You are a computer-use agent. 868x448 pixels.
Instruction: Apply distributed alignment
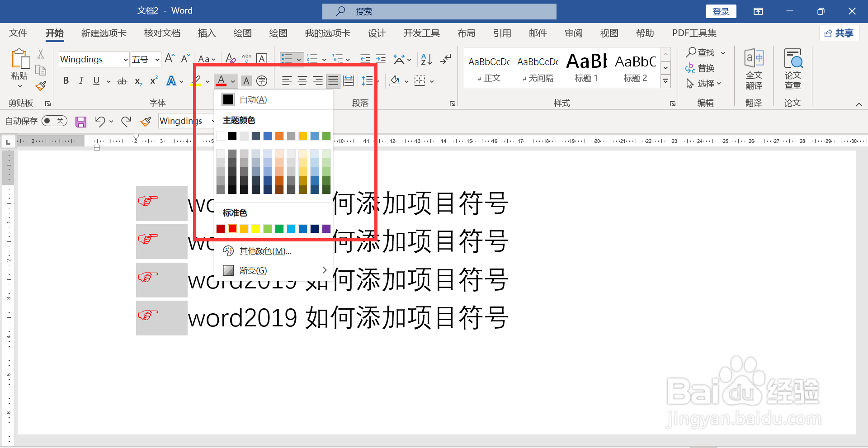349,81
